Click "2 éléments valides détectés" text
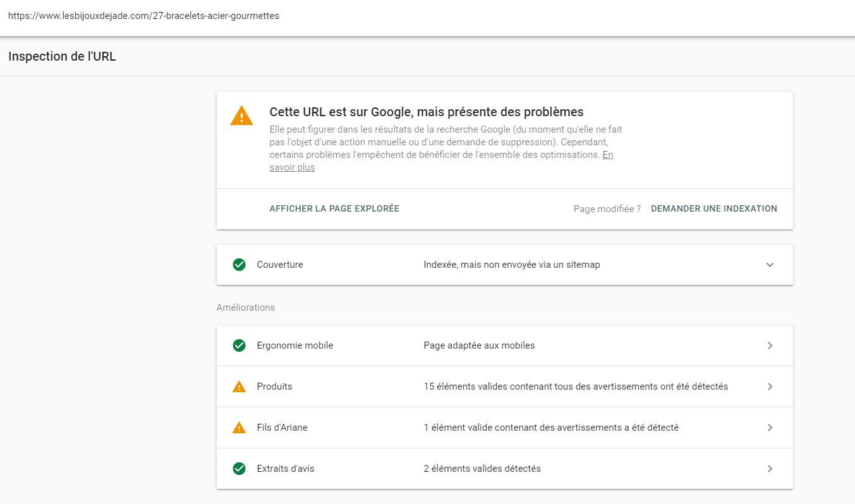Screen dimensions: 855x504 pos(482,469)
